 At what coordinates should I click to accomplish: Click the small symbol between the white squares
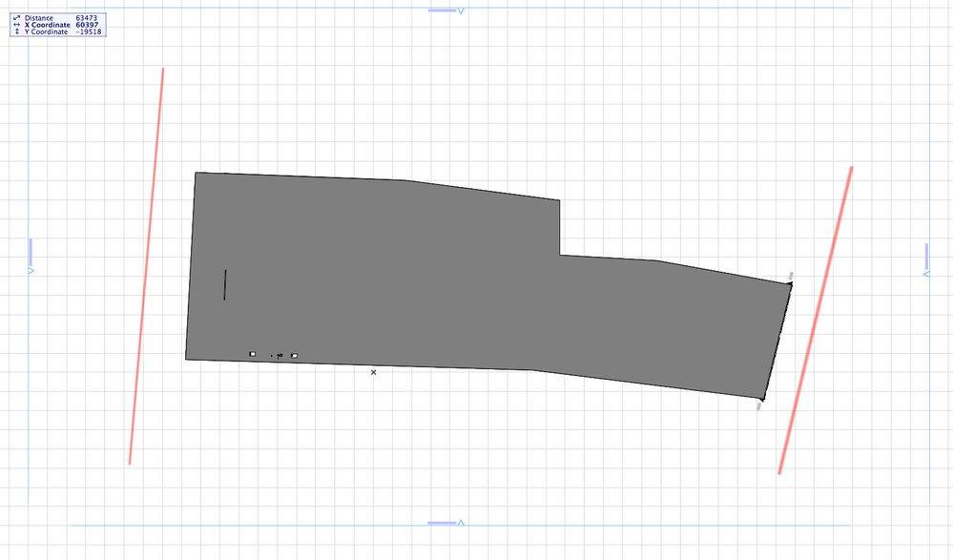click(x=278, y=356)
